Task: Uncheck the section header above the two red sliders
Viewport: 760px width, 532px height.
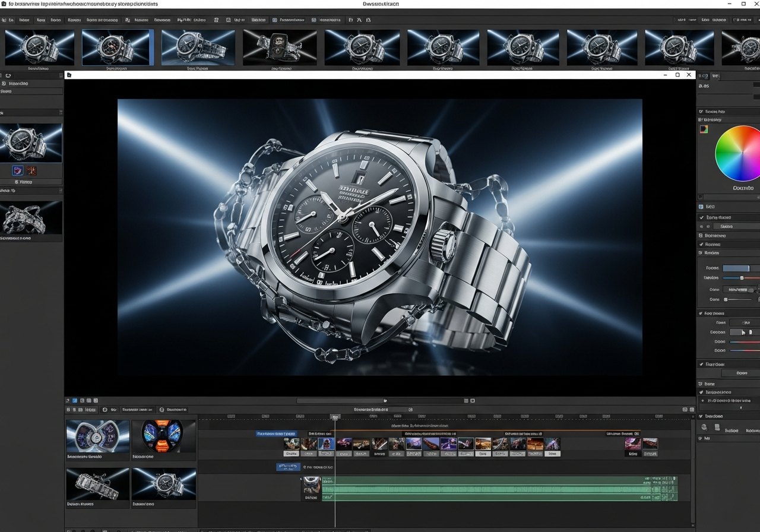Action: pos(701,313)
